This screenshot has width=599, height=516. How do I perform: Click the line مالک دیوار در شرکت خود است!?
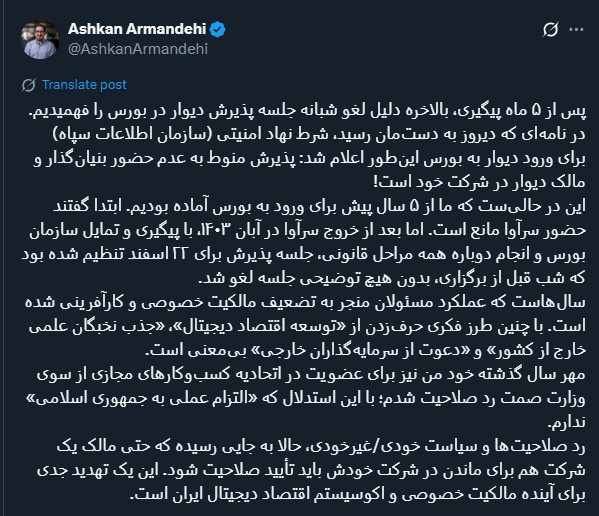(x=479, y=183)
